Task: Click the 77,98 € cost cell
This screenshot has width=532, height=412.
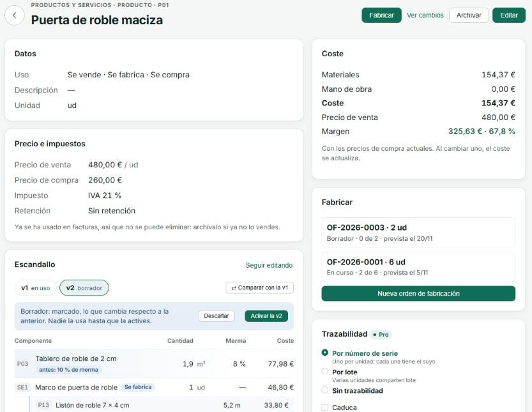Action: (280, 364)
